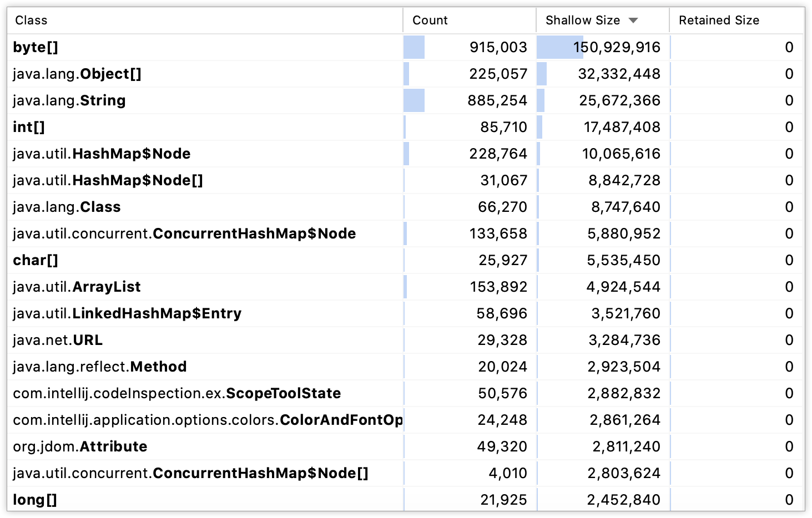Select the java.util.ArrayList row
Image resolution: width=812 pixels, height=518 pixels.
[x=76, y=287]
